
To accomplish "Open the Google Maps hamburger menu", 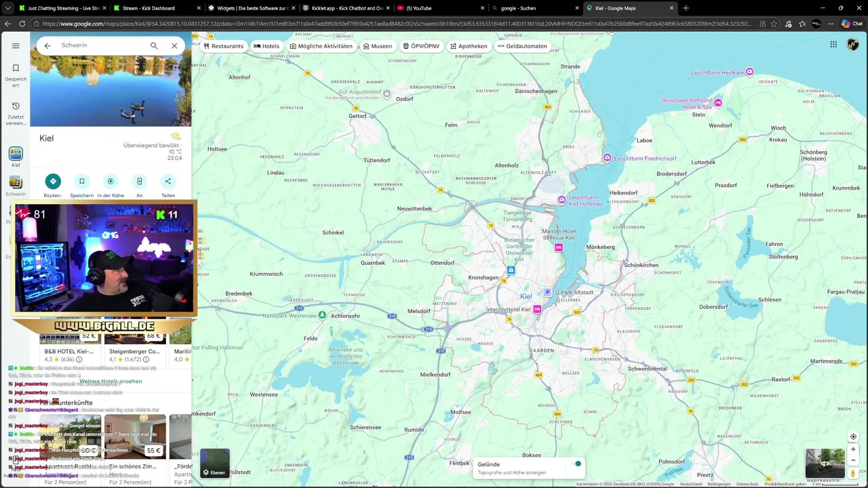I will (x=16, y=45).
